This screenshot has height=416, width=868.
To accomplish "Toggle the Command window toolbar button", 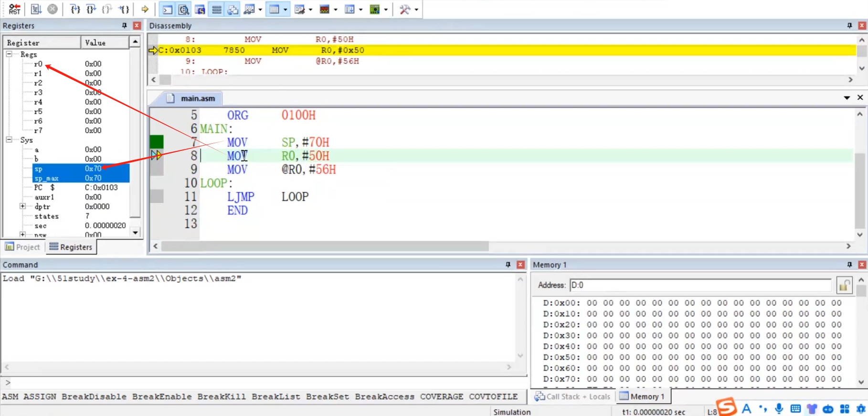I will 167,10.
